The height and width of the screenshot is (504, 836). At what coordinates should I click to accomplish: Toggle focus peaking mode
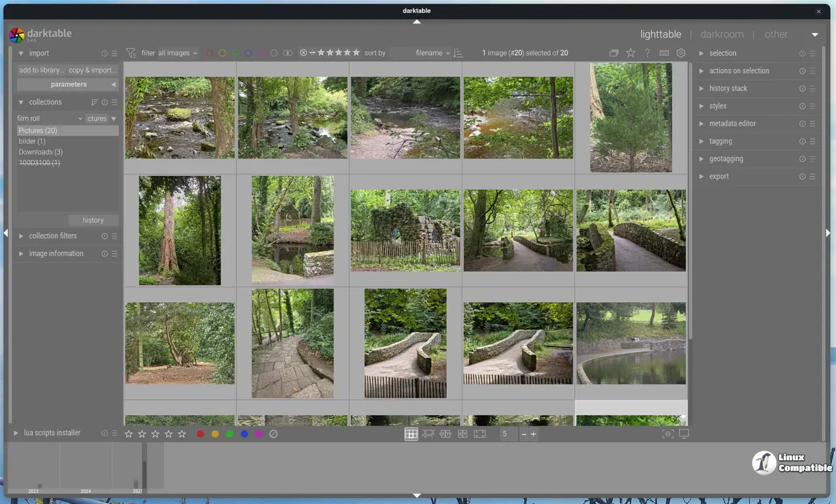667,434
